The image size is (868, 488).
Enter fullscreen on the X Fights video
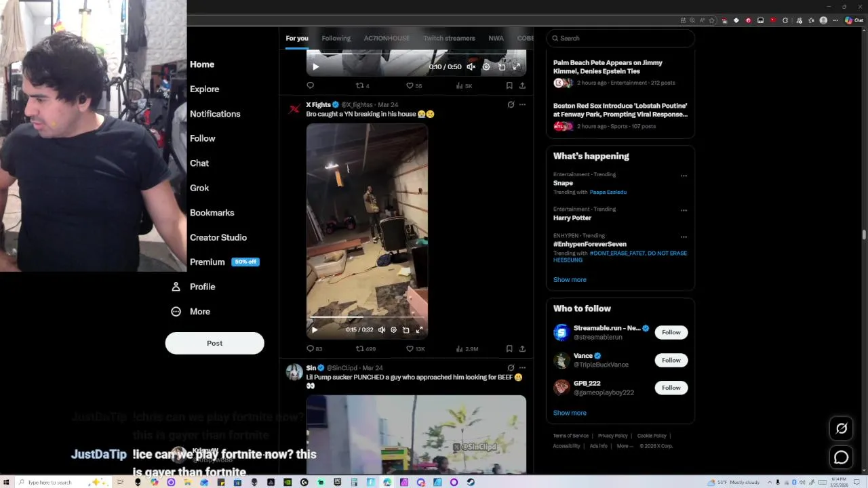click(x=419, y=330)
